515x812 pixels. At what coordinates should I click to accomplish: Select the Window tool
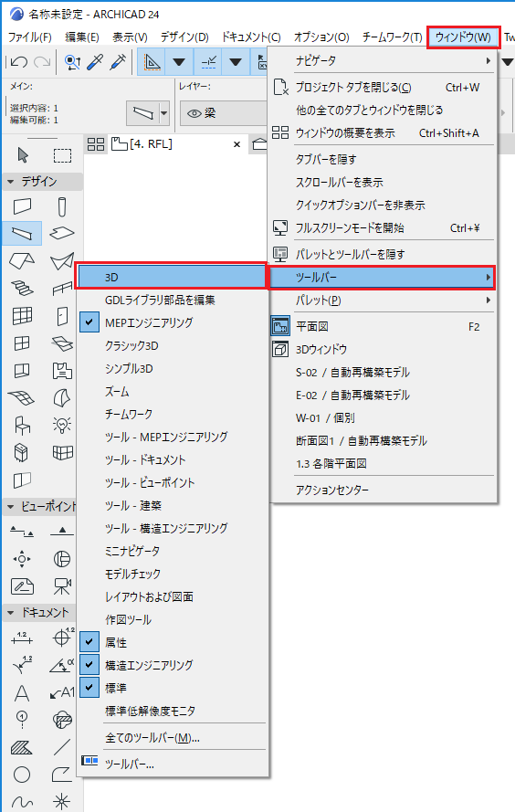pyautogui.click(x=22, y=343)
